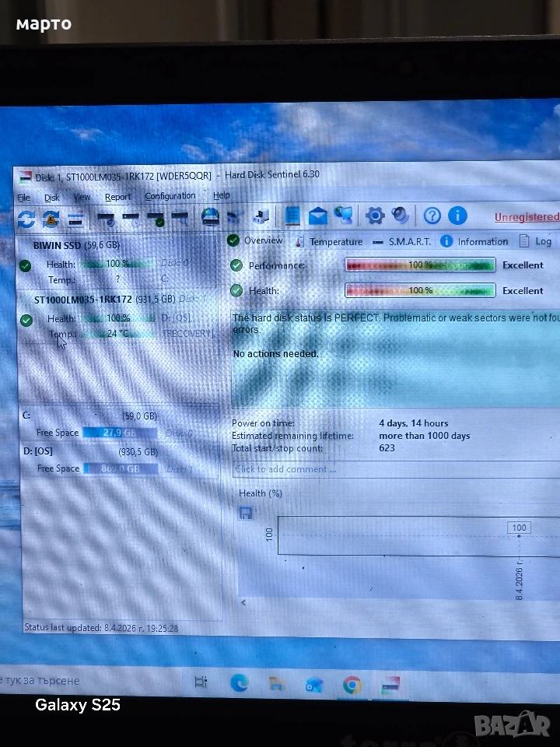This screenshot has width=560, height=747.
Task: Open Microsoft Edge from the taskbar
Action: point(239,684)
